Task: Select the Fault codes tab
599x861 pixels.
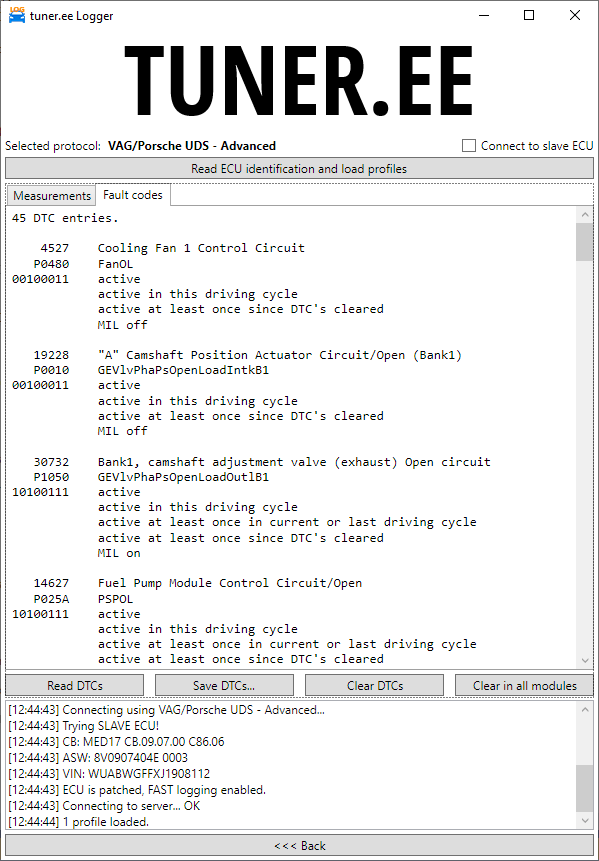Action: 133,195
